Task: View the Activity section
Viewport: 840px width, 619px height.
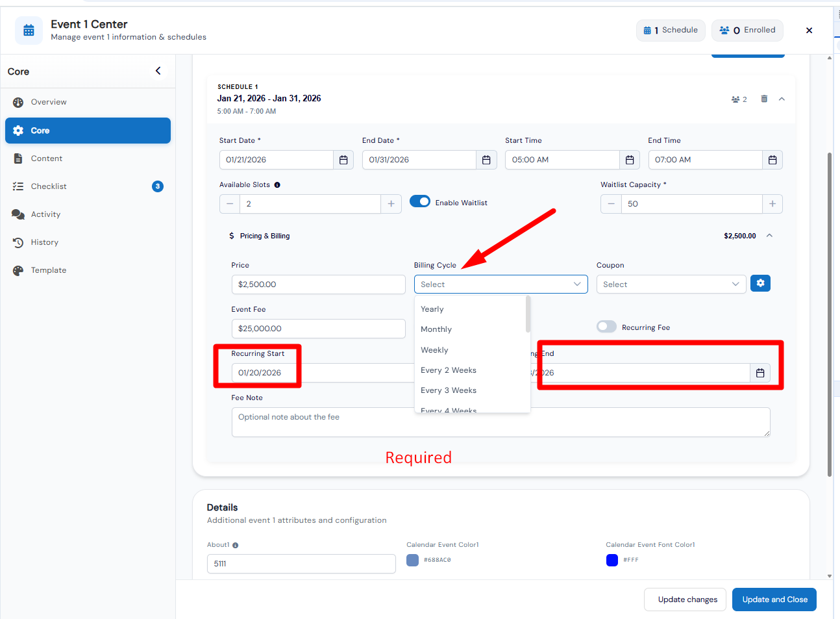Action: point(88,214)
